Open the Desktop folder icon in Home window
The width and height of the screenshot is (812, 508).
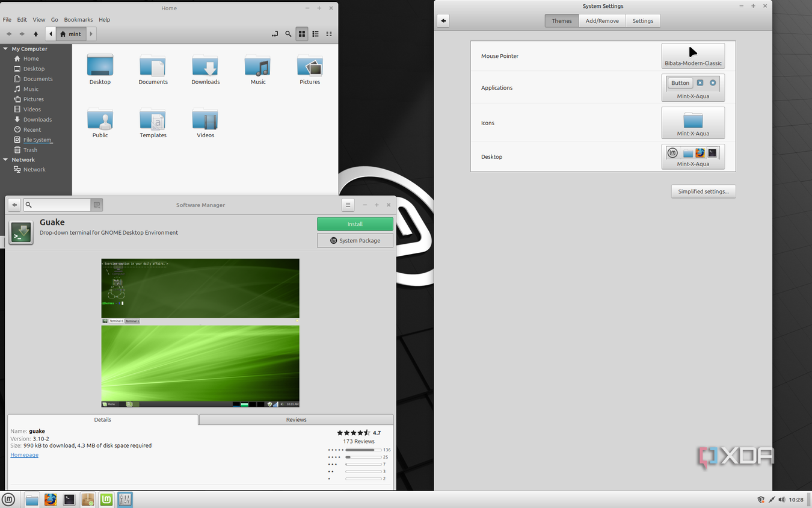(100, 65)
